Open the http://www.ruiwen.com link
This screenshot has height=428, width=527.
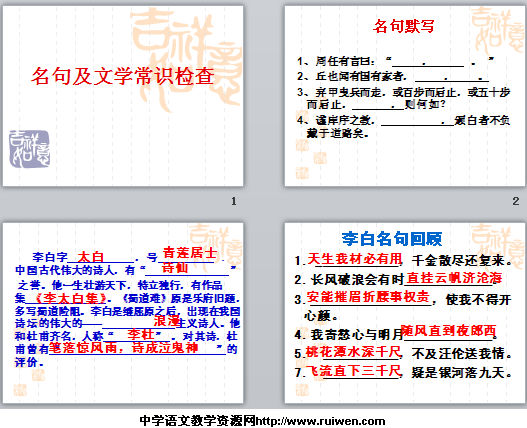click(320, 421)
